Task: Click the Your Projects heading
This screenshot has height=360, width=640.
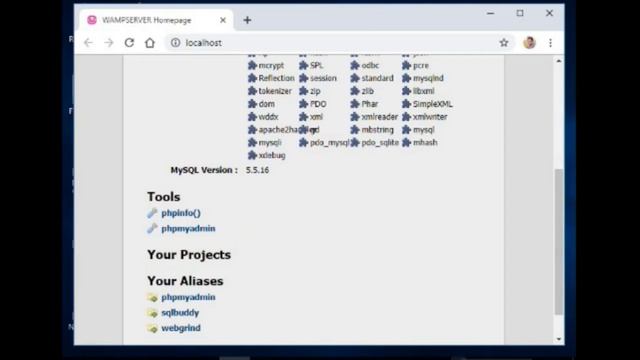Action: [x=189, y=255]
